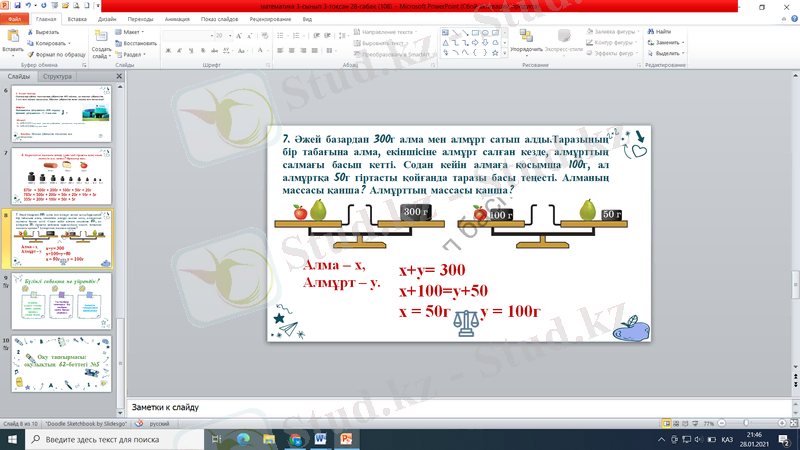Viewport: 800px width, 450px height.
Task: Click the PowerPoint Help question mark icon
Action: pyautogui.click(x=791, y=19)
